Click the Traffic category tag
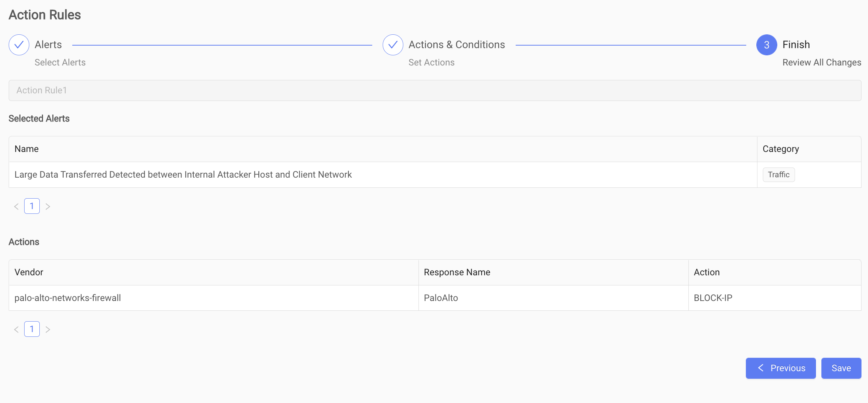This screenshot has height=403, width=868. point(779,175)
